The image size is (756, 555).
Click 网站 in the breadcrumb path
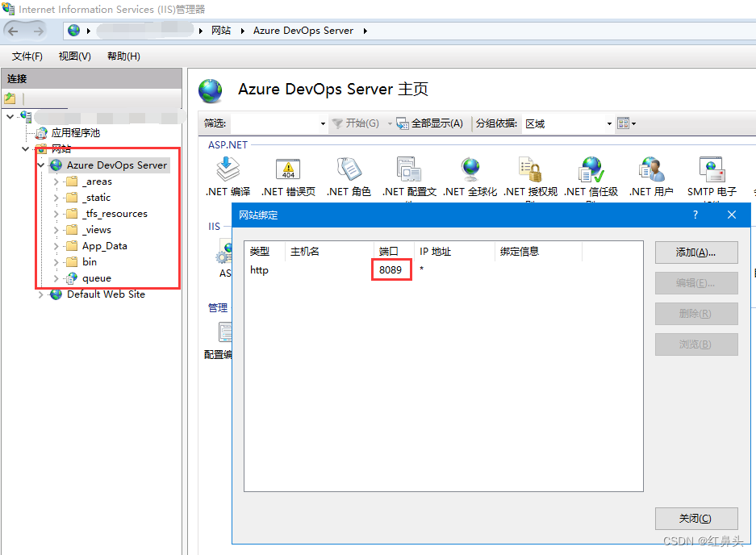pos(221,31)
